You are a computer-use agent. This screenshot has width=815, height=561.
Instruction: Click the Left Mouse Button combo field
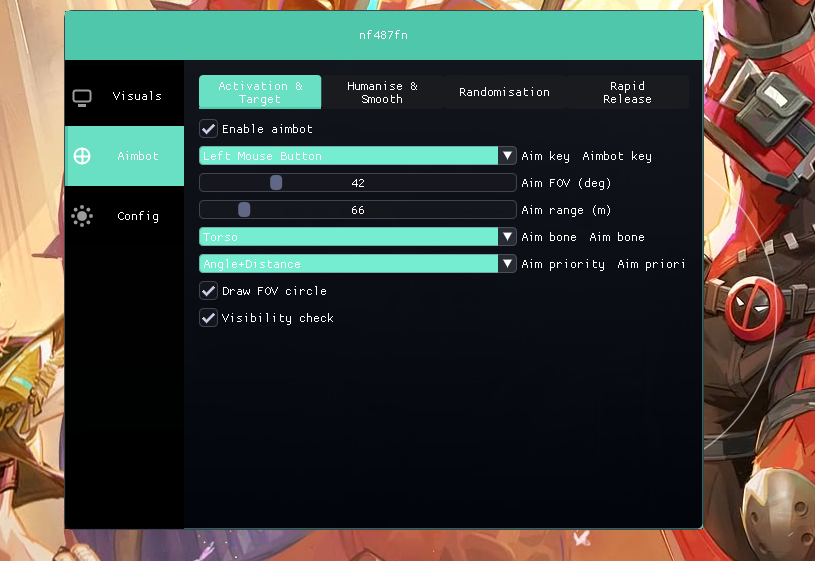tap(349, 156)
